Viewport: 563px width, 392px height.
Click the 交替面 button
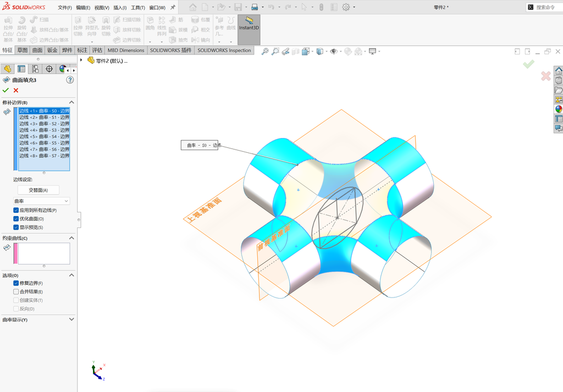[38, 190]
